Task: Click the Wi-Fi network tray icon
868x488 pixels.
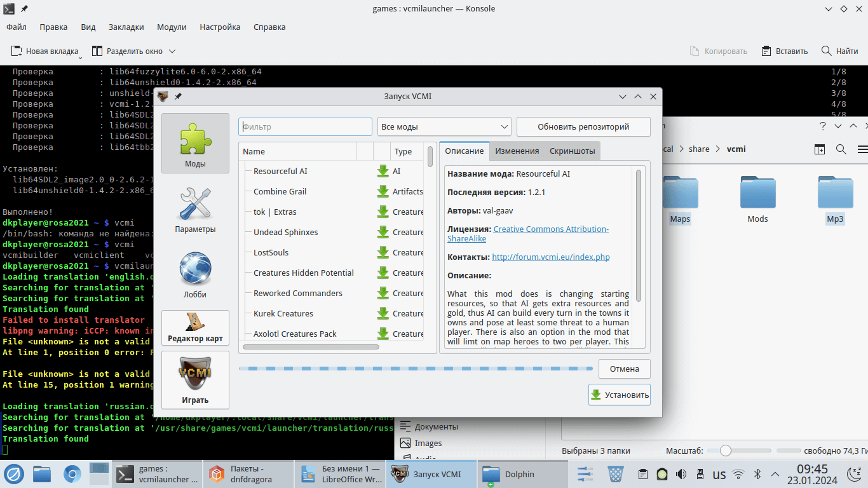Action: 738,474
